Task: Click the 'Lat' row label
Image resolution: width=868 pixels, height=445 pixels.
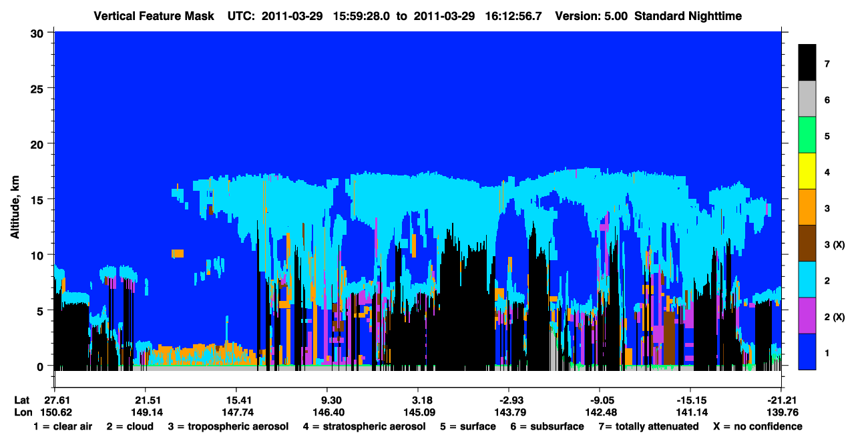Action: (x=21, y=400)
